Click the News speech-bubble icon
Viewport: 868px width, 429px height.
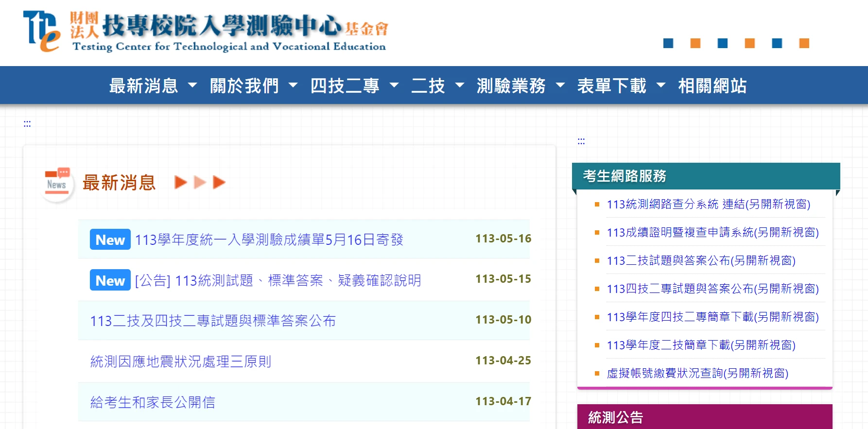(x=57, y=183)
